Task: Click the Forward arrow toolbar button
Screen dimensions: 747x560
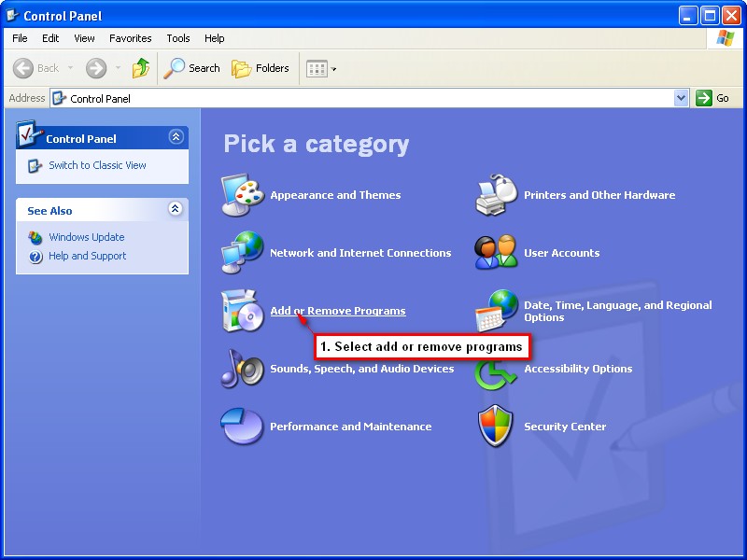Action: coord(96,68)
